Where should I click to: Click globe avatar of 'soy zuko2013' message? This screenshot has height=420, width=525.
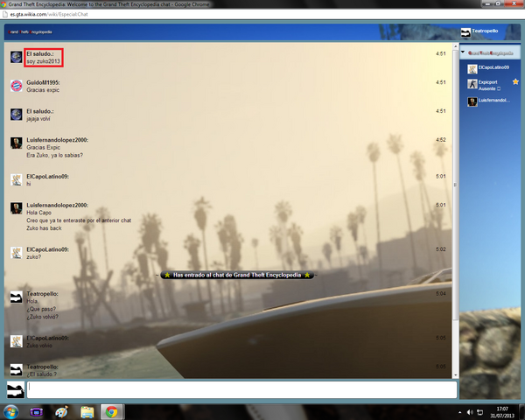point(16,57)
